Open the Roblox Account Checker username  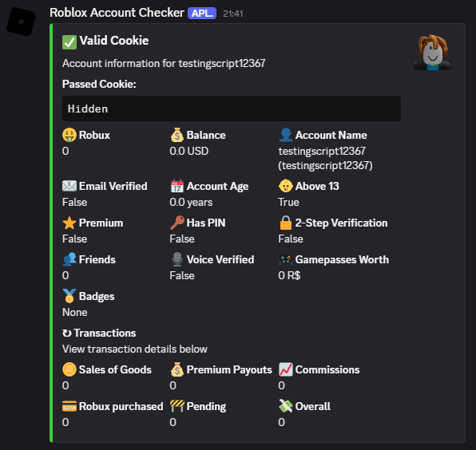point(117,13)
